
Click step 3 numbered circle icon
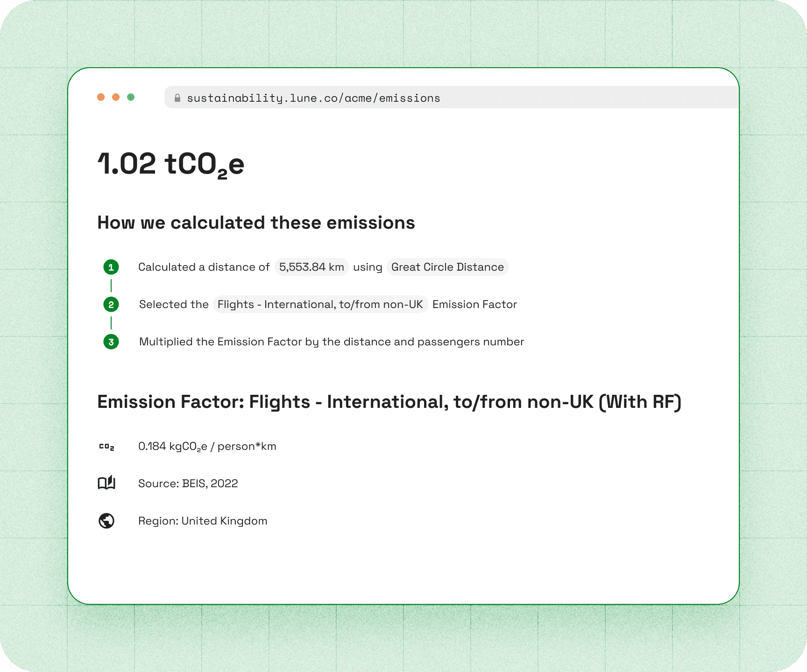[111, 342]
